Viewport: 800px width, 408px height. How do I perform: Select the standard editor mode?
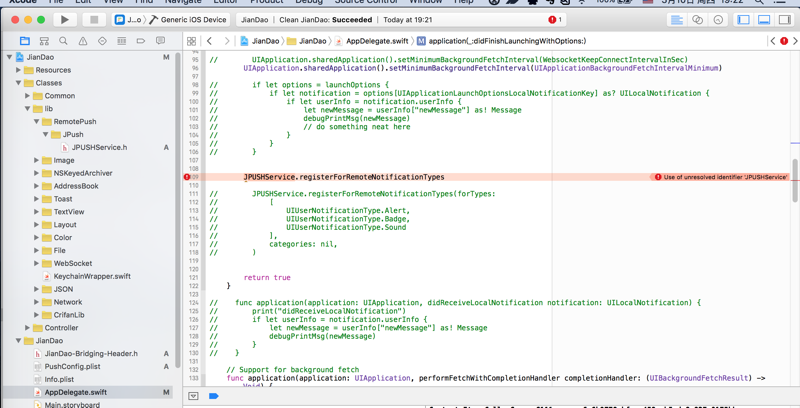coord(677,20)
